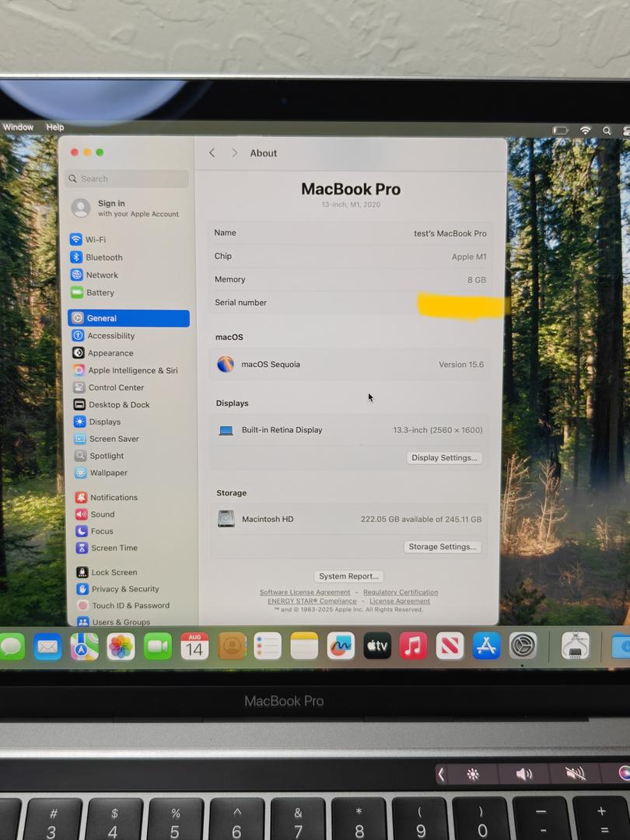Click the Wi-Fi status icon in menu bar
Screen dimensions: 630x840
pyautogui.click(x=585, y=130)
